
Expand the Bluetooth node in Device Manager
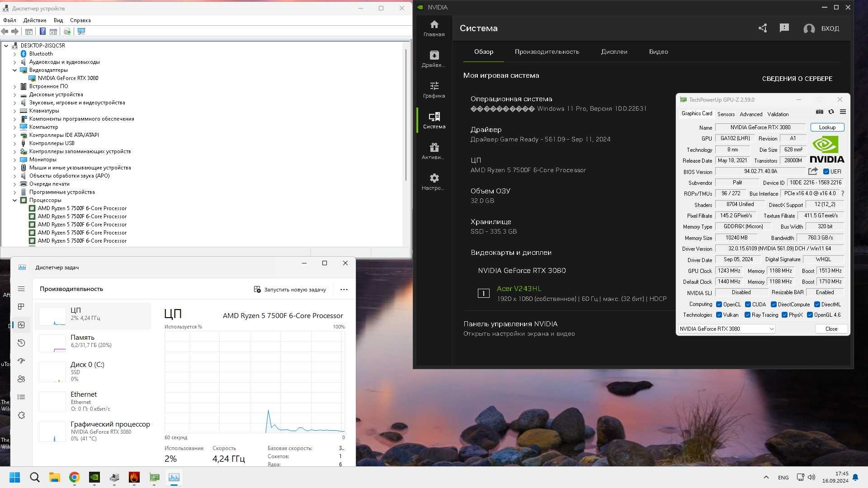(14, 54)
